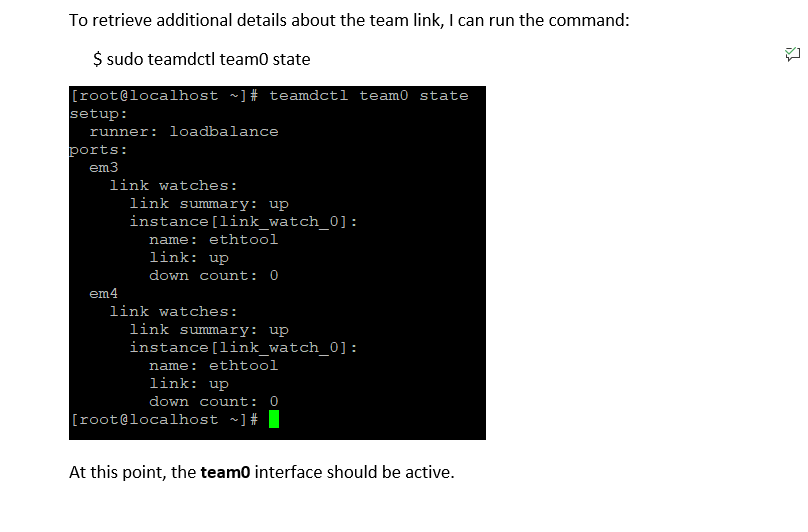The width and height of the screenshot is (808, 532).
Task: Click the first instance[link_watch_0] line
Action: (x=243, y=222)
